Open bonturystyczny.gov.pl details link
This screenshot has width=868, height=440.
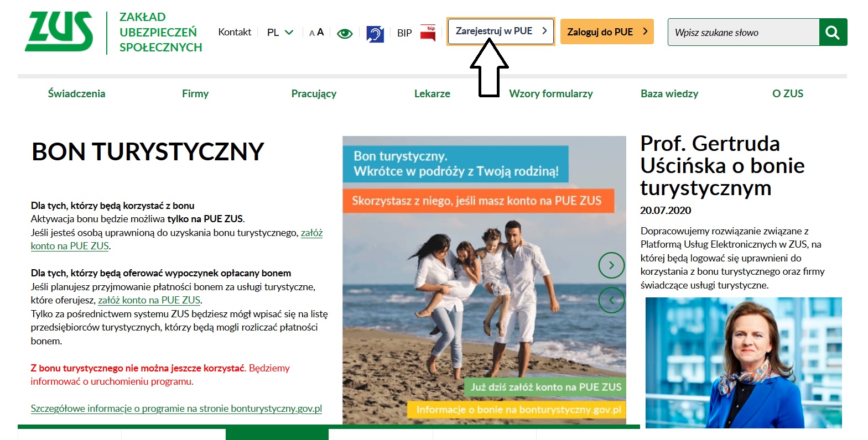click(176, 408)
